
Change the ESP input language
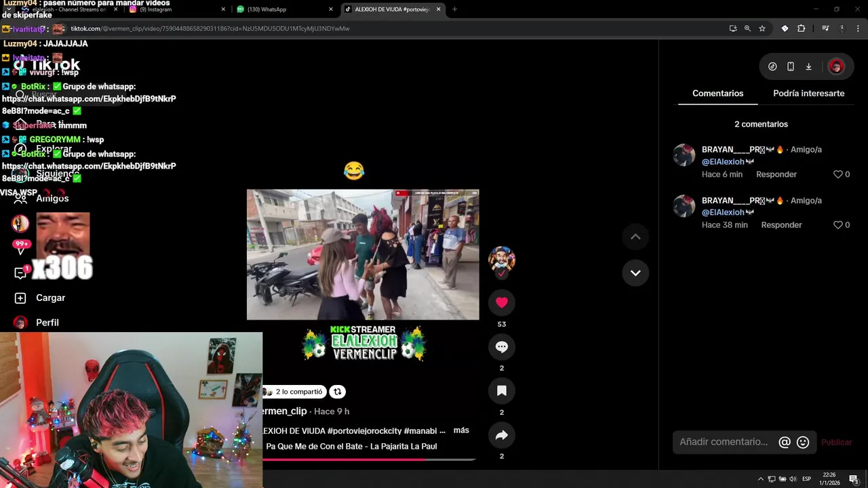(807, 479)
